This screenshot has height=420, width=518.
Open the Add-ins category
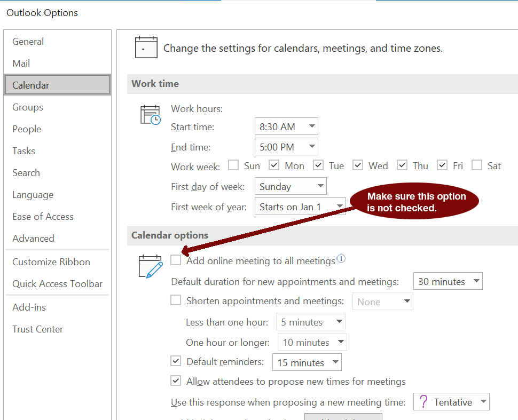coord(58,307)
